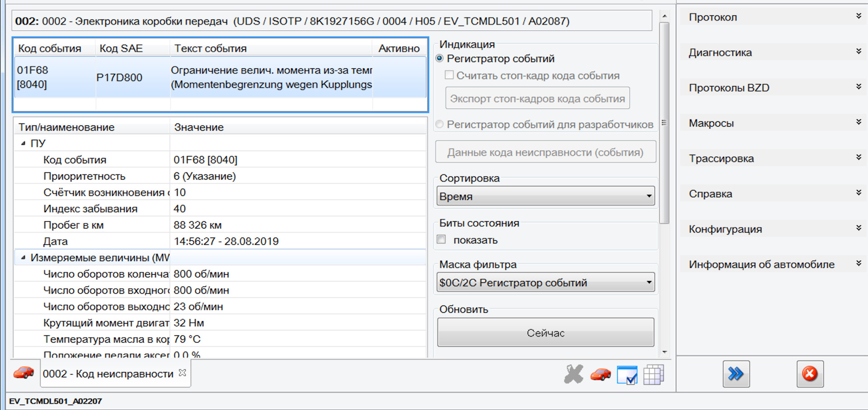
Task: Select the Крутящий момент row
Action: [x=220, y=323]
